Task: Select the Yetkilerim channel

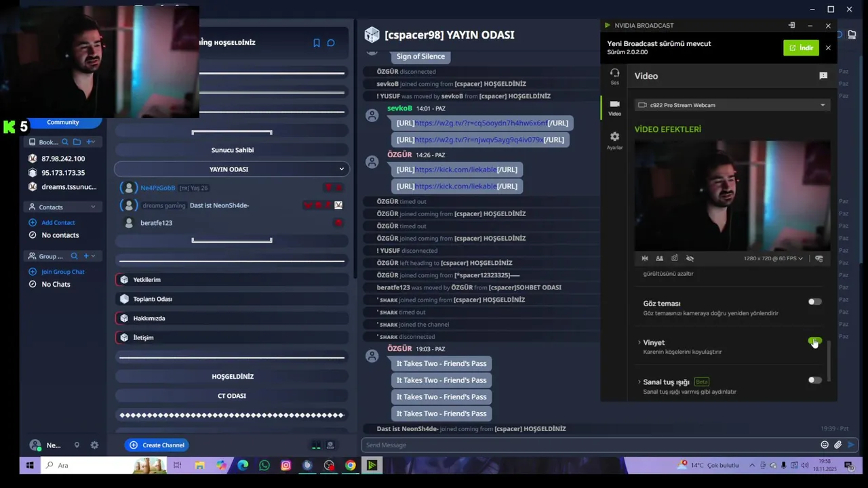Action: [231, 279]
